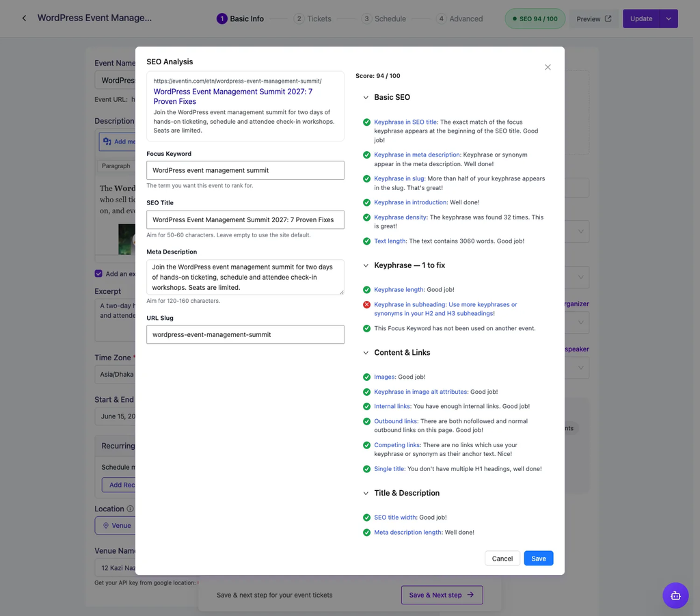
Task: Open the Keyphrase in SEO title link
Action: pyautogui.click(x=405, y=122)
